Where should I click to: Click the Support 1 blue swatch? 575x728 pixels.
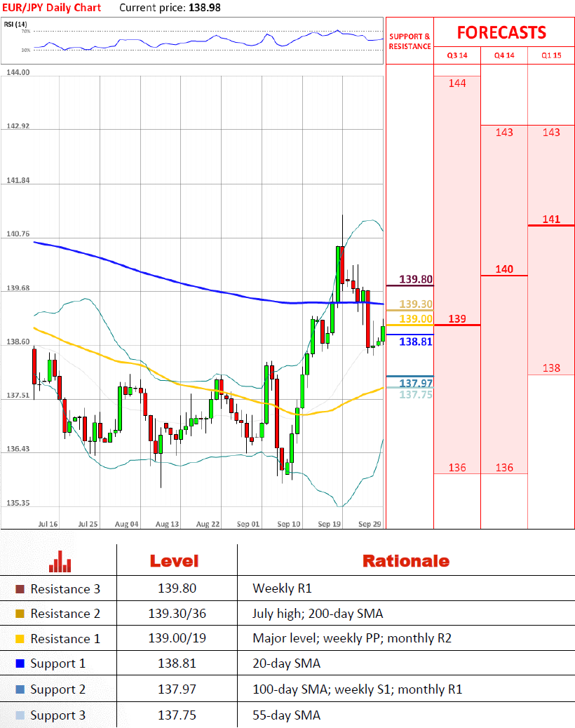20,663
